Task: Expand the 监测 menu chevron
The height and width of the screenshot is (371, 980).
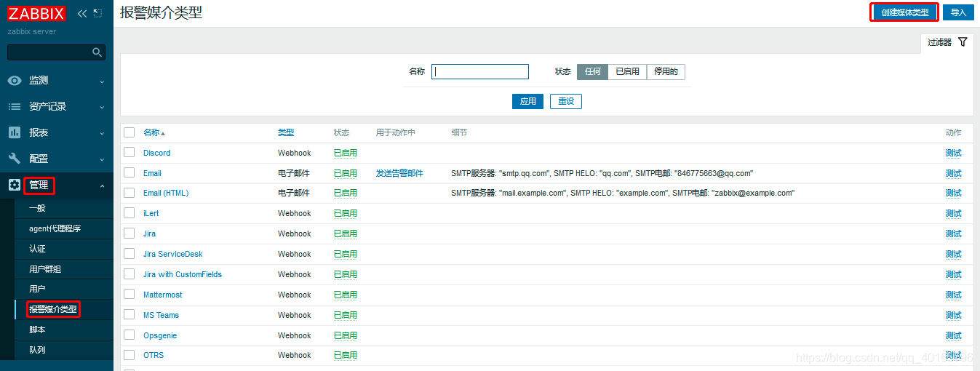Action: (102, 81)
